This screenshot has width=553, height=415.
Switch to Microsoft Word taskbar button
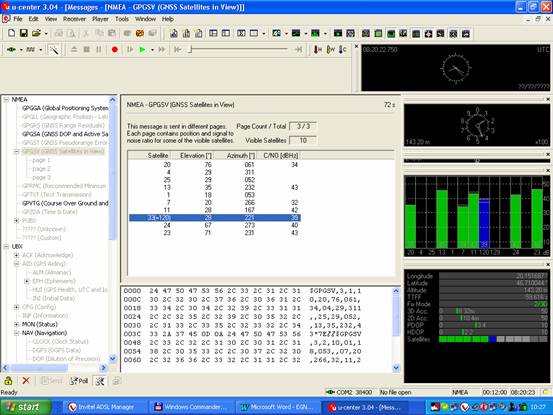pyautogui.click(x=279, y=407)
